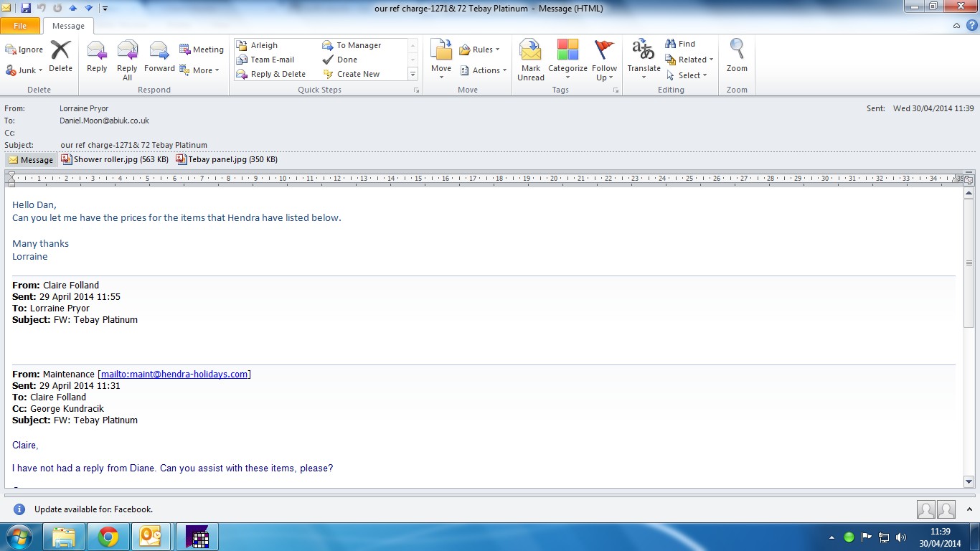This screenshot has width=980, height=551.
Task: Click the Meeting reply button
Action: 202,50
